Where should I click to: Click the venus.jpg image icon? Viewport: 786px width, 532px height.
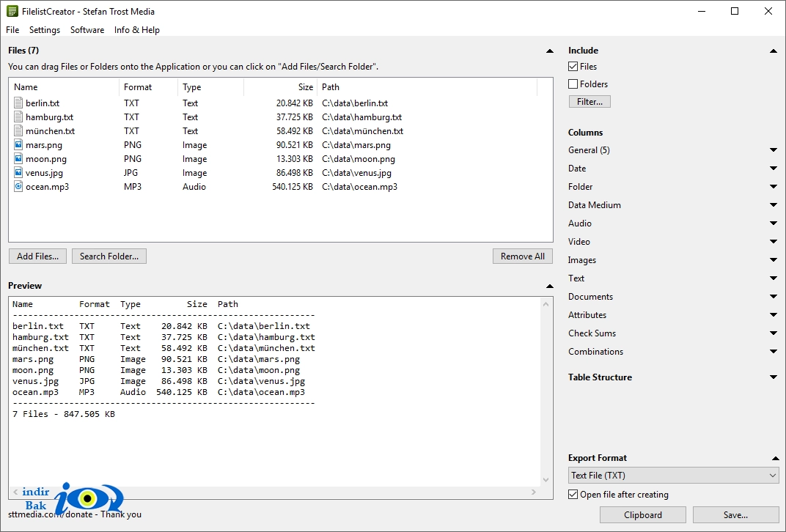tap(18, 173)
